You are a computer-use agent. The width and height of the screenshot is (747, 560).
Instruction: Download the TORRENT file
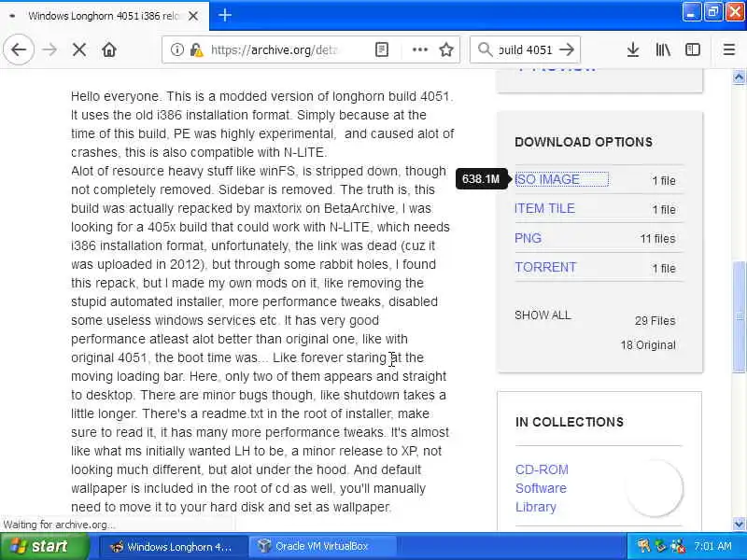(x=545, y=267)
